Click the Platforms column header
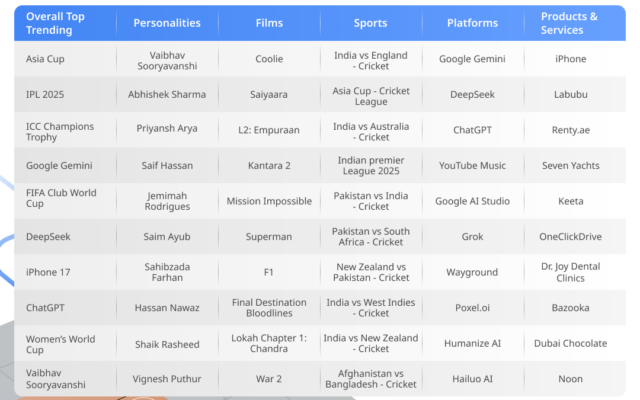The height and width of the screenshot is (400, 640). click(472, 22)
